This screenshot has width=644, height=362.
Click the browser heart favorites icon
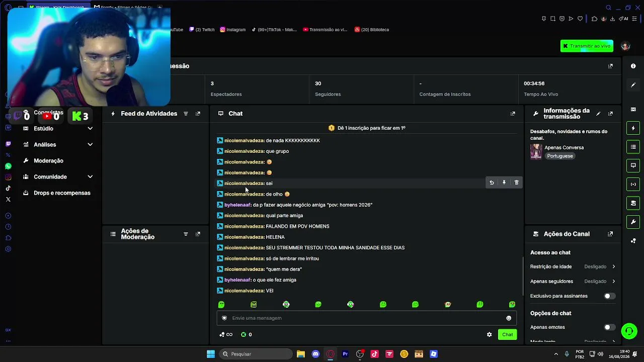click(580, 19)
